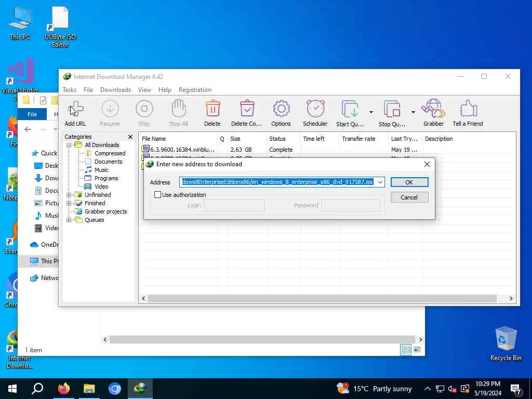Open OneDrive in File Explorer sidebar
The image size is (532, 399).
pyautogui.click(x=45, y=245)
